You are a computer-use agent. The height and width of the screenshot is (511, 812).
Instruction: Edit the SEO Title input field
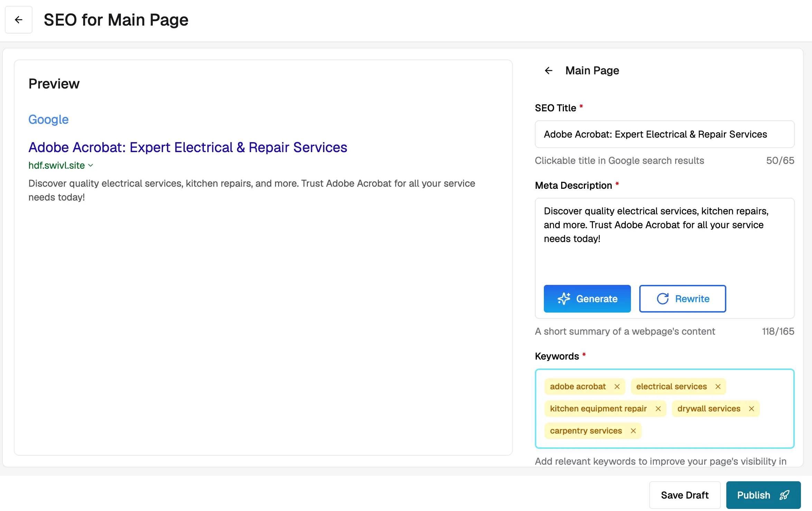coord(664,134)
